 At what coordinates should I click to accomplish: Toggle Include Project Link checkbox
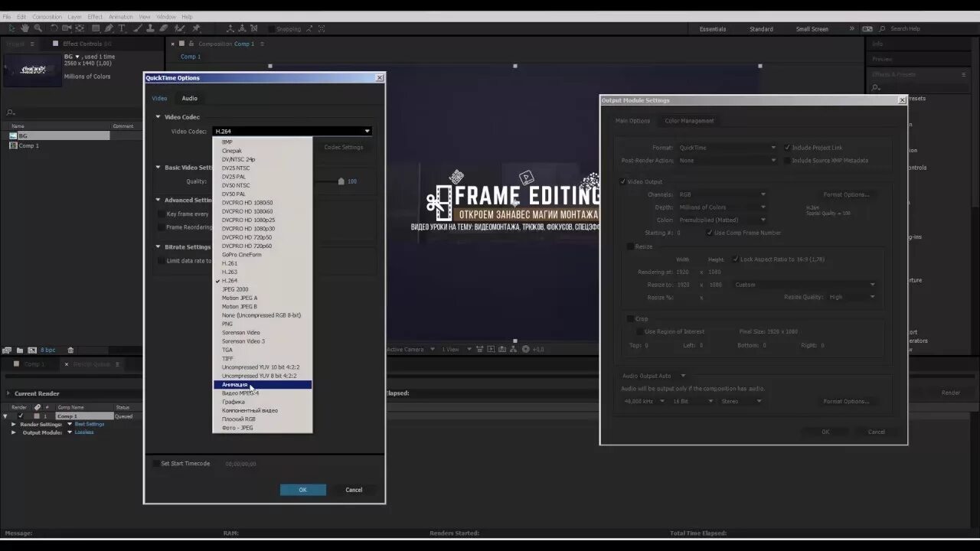tap(788, 148)
